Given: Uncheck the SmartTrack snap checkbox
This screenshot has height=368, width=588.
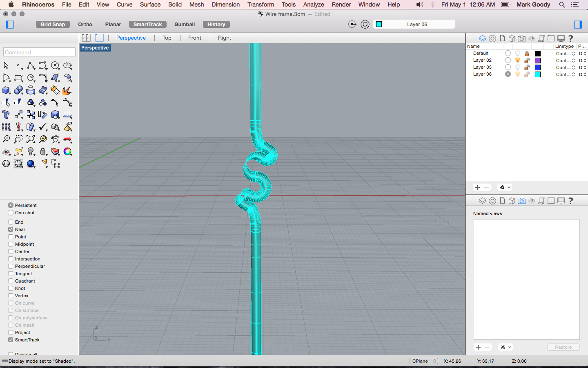Looking at the screenshot, I should pyautogui.click(x=11, y=340).
